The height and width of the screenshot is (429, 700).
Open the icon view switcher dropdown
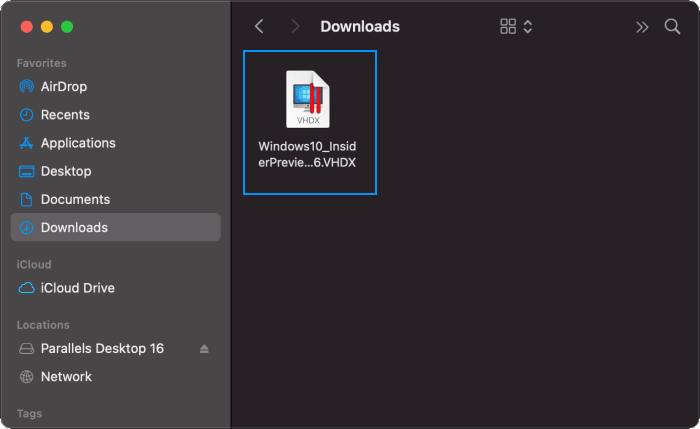coord(516,27)
